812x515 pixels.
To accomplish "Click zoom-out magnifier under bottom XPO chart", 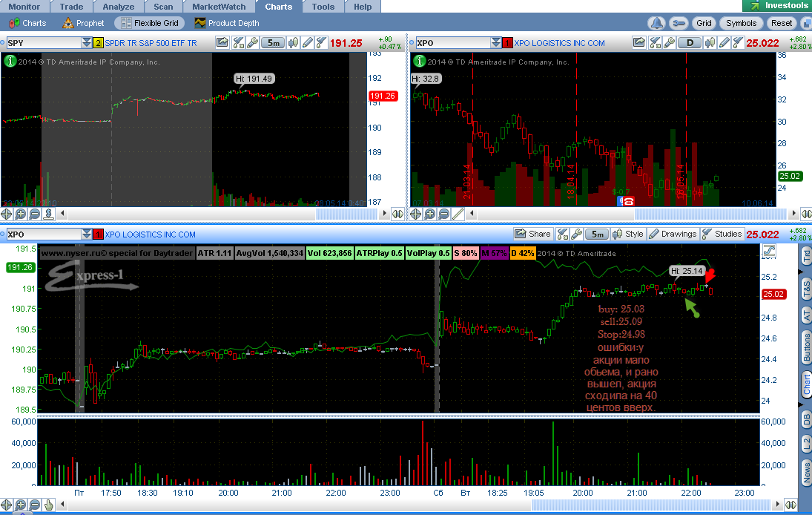I will click(35, 504).
